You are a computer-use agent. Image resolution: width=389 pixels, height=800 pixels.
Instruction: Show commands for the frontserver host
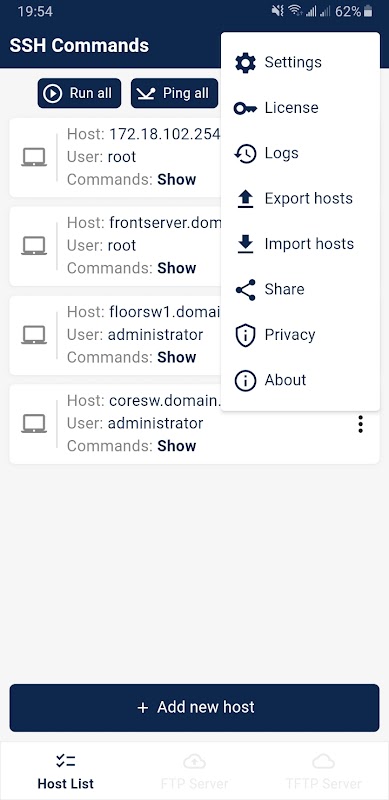click(177, 268)
